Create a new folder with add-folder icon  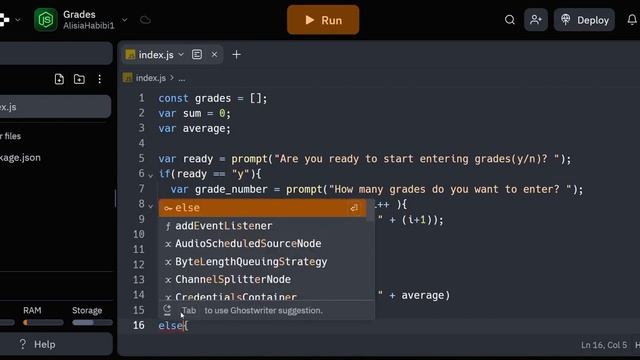(79, 79)
